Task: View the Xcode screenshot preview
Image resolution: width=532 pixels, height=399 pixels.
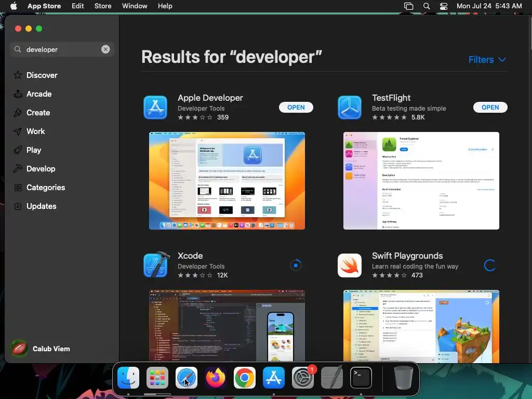Action: click(227, 326)
